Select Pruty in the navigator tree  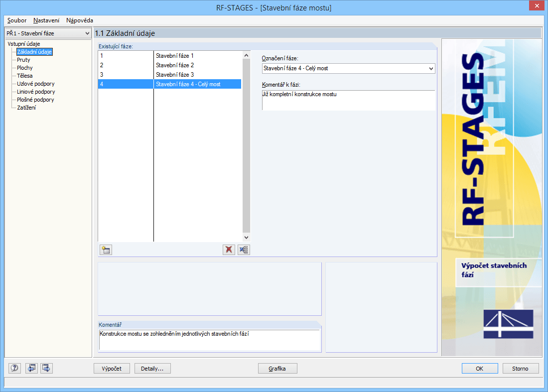pyautogui.click(x=23, y=60)
